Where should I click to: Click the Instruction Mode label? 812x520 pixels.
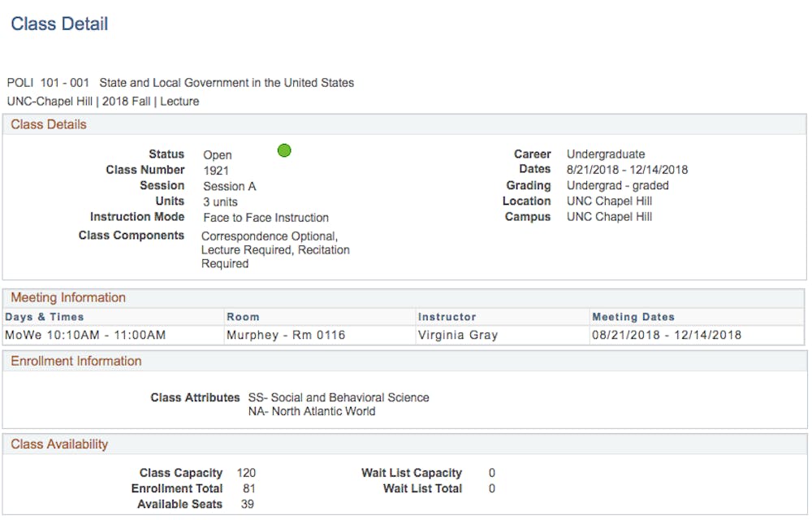point(137,216)
